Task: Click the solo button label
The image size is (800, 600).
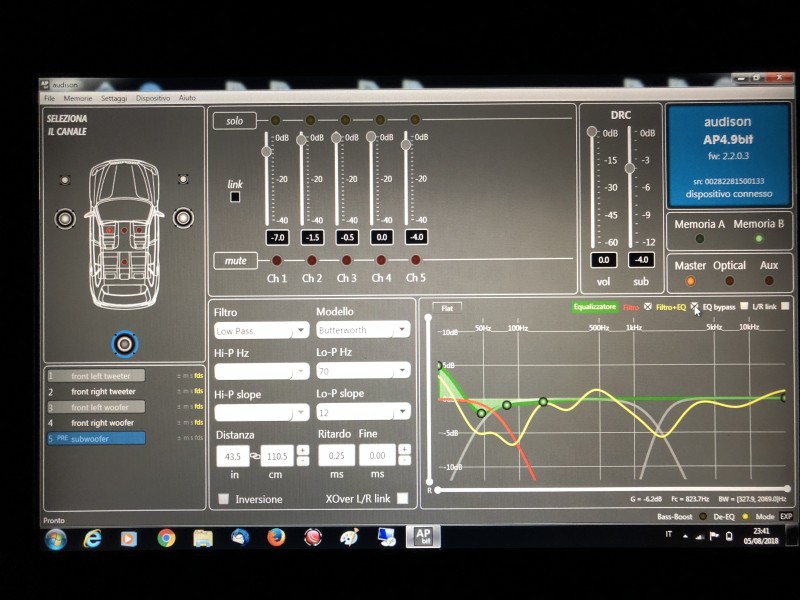Action: [x=235, y=121]
